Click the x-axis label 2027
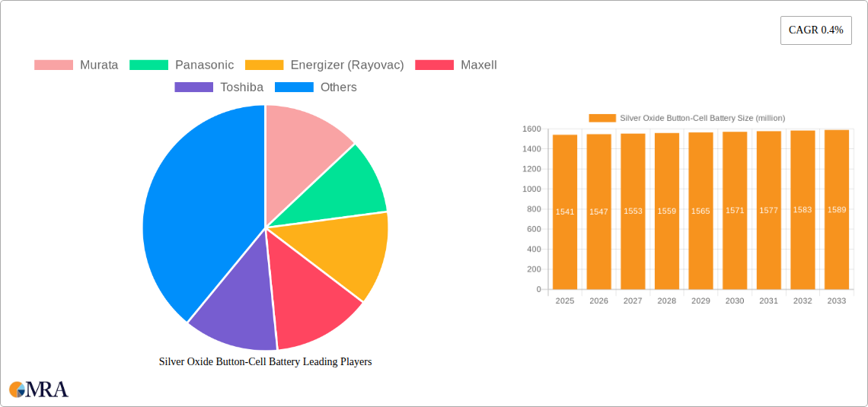Screen dimensions: 868x407 pyautogui.click(x=633, y=300)
